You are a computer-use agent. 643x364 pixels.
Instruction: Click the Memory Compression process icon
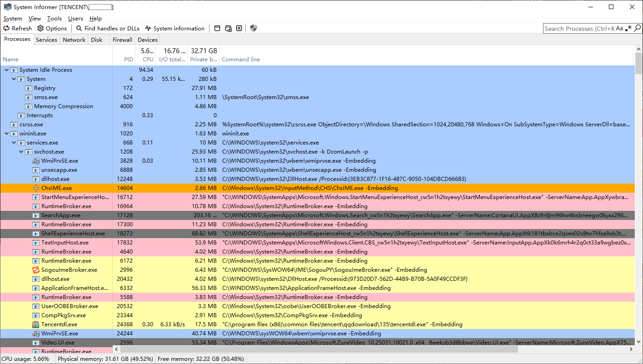point(29,106)
